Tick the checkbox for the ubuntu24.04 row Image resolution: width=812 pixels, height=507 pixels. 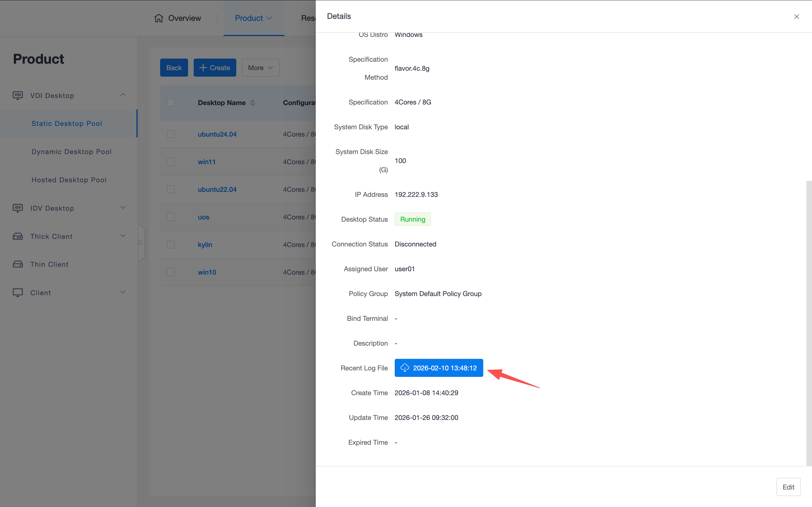pyautogui.click(x=171, y=134)
